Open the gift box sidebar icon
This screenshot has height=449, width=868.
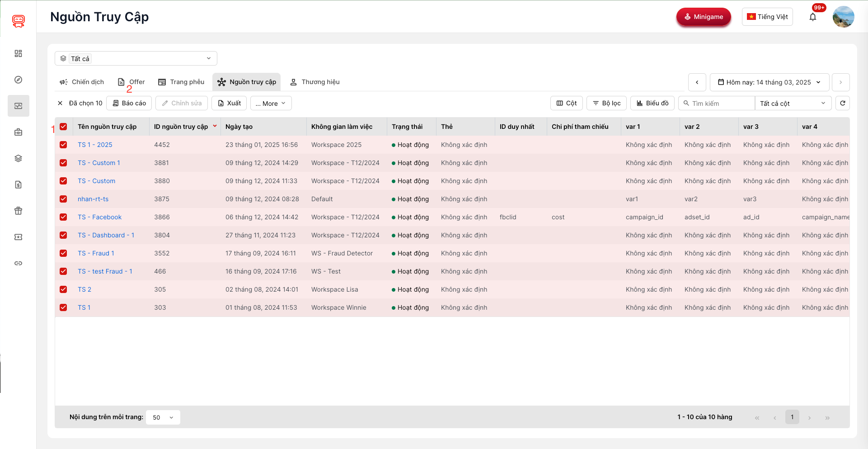pyautogui.click(x=18, y=211)
